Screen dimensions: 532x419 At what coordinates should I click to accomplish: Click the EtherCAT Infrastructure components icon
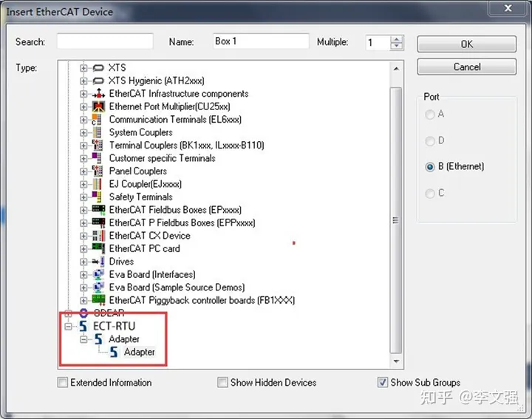click(x=98, y=93)
